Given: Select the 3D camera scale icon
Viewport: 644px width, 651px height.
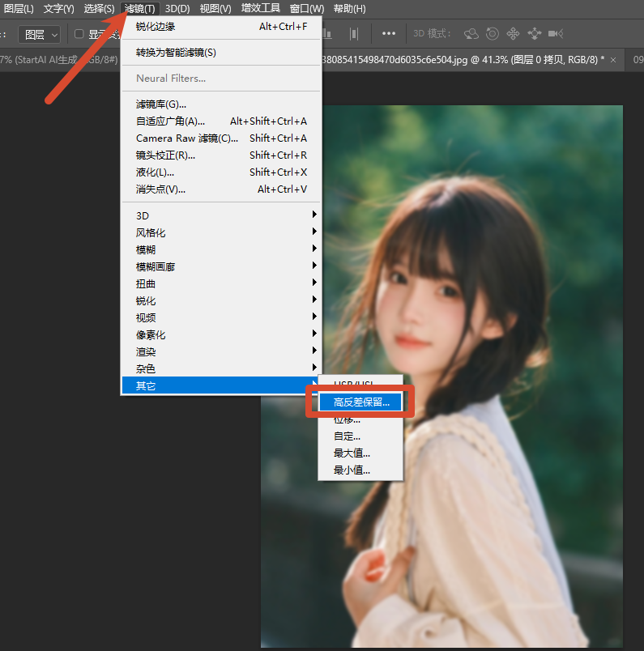Looking at the screenshot, I should (x=556, y=34).
